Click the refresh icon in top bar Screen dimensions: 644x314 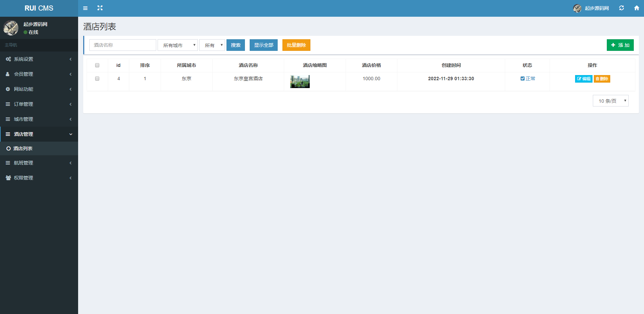(621, 8)
